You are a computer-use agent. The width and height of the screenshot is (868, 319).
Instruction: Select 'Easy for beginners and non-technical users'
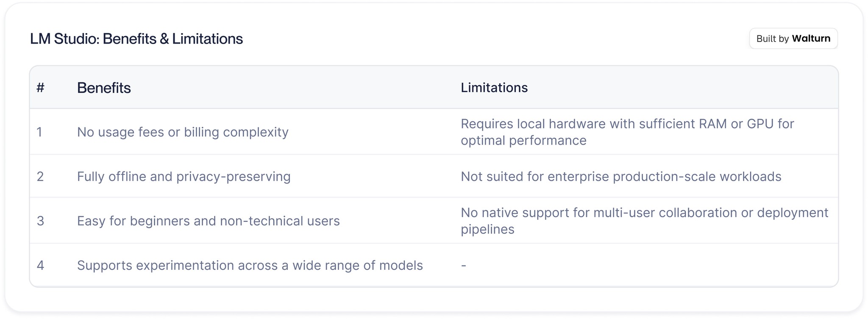[208, 221]
